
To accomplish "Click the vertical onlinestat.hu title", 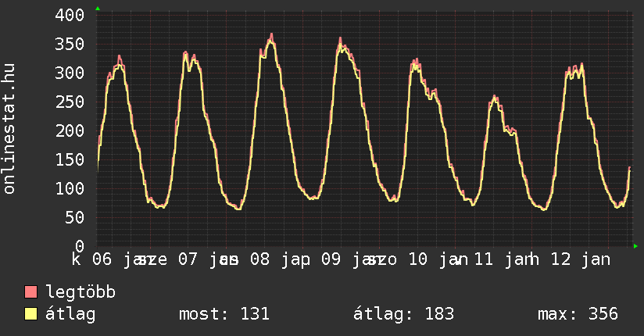I will [x=10, y=129].
